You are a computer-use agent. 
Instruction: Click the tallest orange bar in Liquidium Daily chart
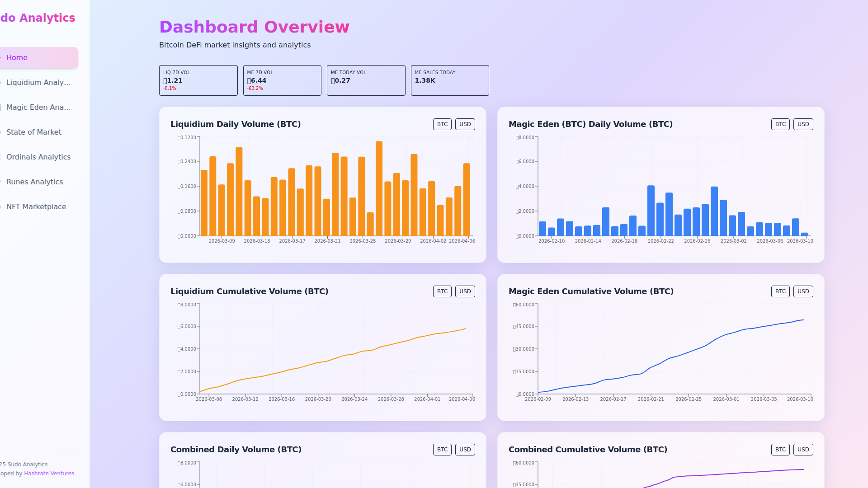point(379,188)
